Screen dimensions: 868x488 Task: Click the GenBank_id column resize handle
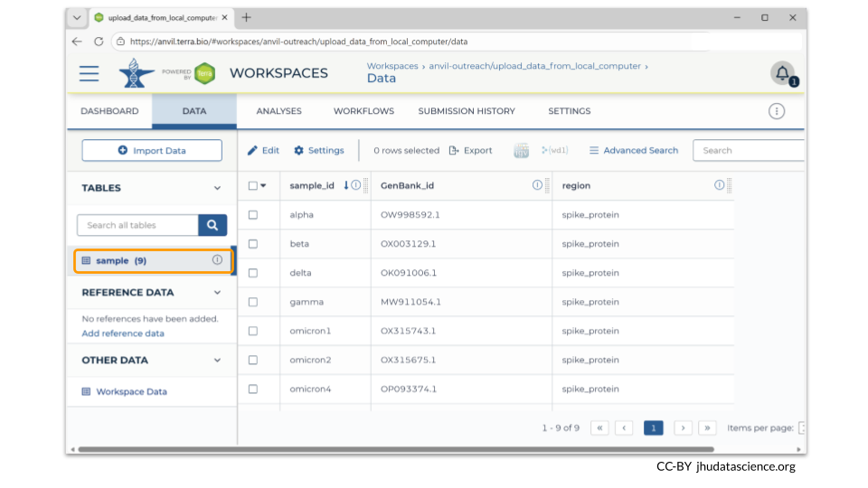coord(548,185)
